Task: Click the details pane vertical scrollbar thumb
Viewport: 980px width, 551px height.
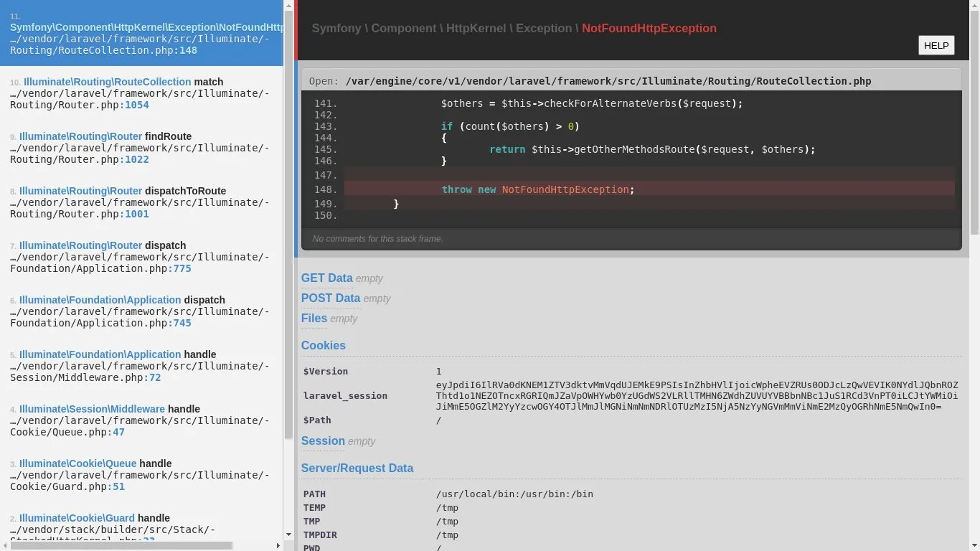Action: (x=974, y=122)
